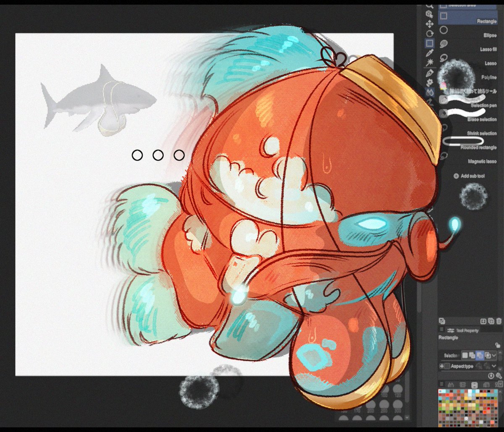This screenshot has height=432, width=504.
Task: Click the delete sub tool trash icon
Action: click(x=499, y=321)
